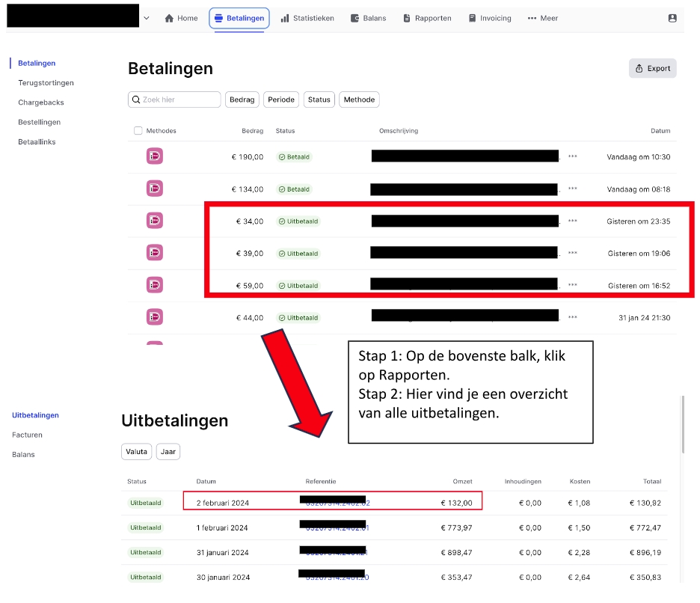
Task: Open Terugstortingen in the sidebar
Action: (46, 83)
